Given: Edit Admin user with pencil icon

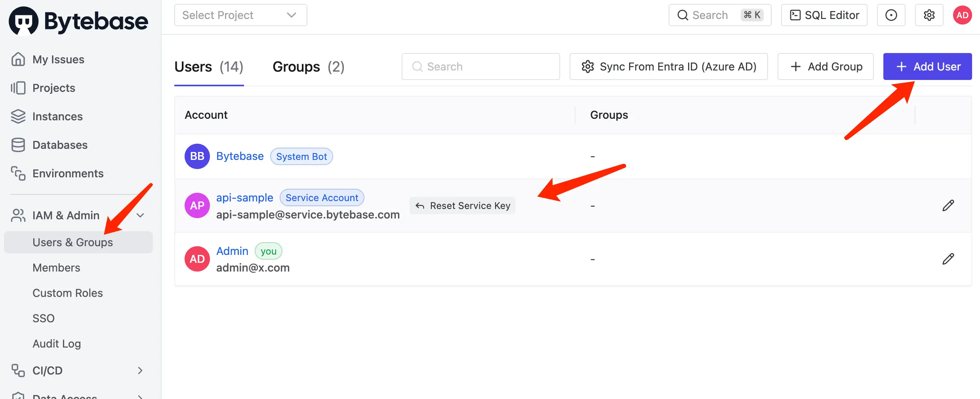Looking at the screenshot, I should coord(948,259).
